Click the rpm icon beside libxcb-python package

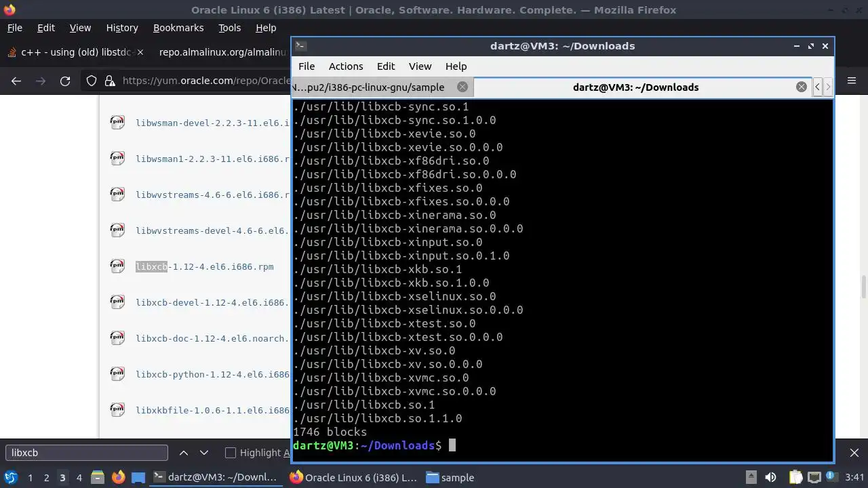point(117,373)
